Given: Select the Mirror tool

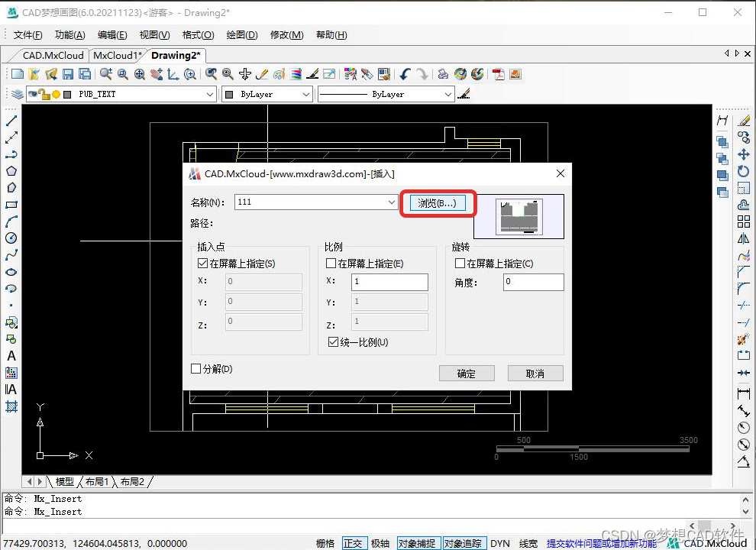Looking at the screenshot, I should [x=744, y=238].
